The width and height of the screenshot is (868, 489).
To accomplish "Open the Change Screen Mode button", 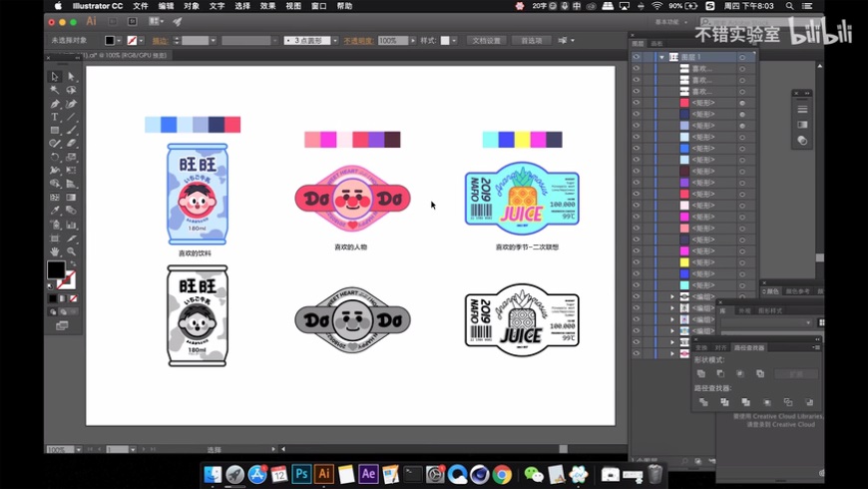I will (x=62, y=325).
